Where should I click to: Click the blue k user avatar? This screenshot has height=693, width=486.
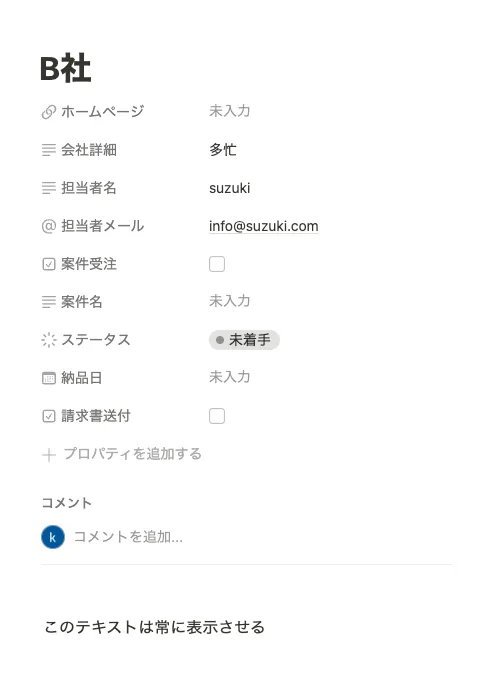(53, 537)
